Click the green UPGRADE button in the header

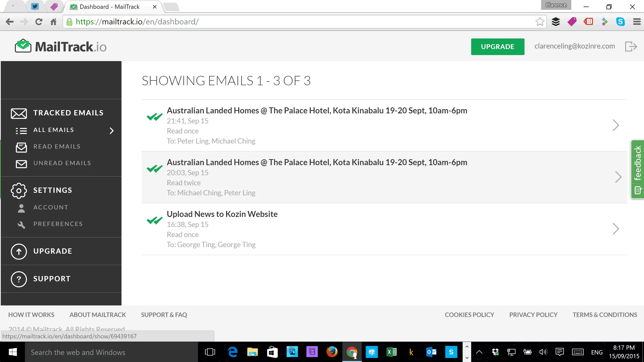tap(498, 47)
